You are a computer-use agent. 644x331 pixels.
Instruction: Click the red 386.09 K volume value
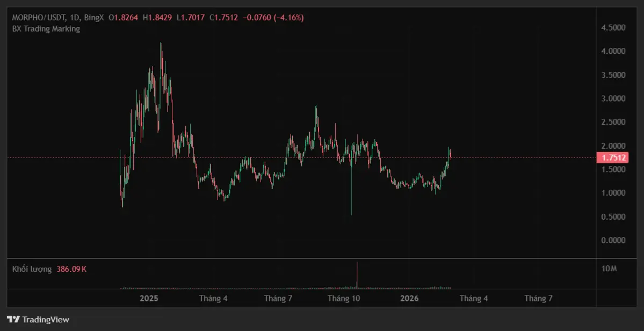[71, 269]
